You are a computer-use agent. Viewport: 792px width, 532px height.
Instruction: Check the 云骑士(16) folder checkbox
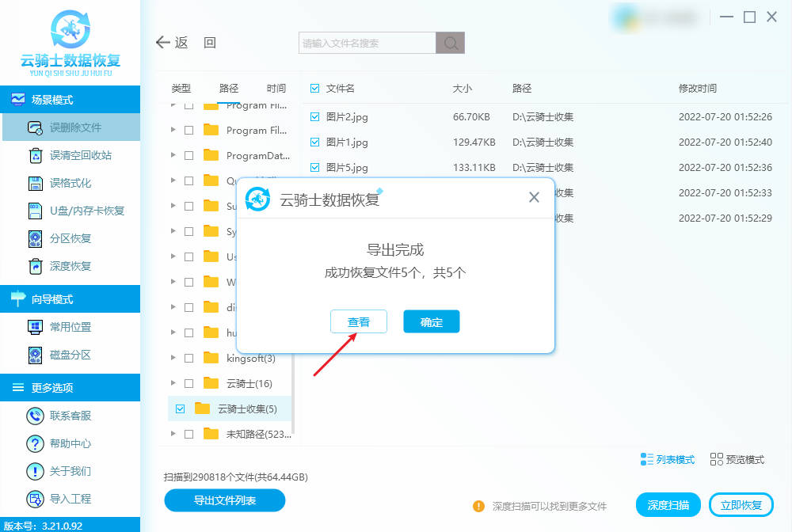189,384
